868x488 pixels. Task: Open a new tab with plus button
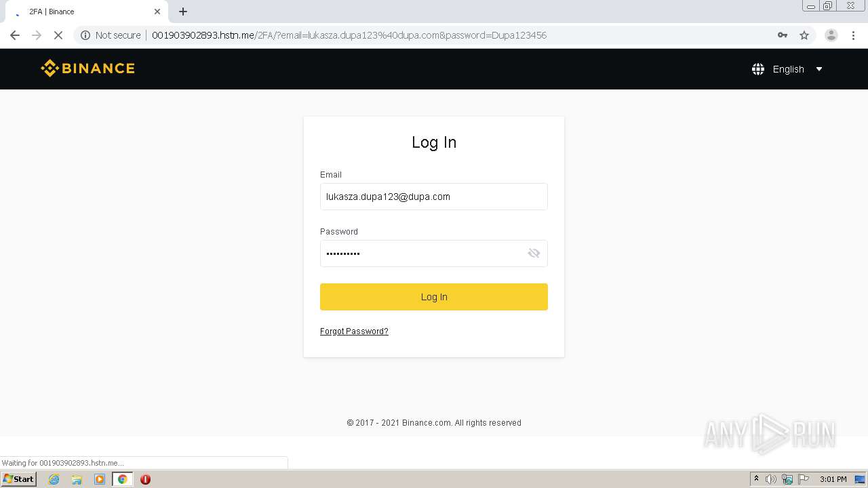coord(183,12)
